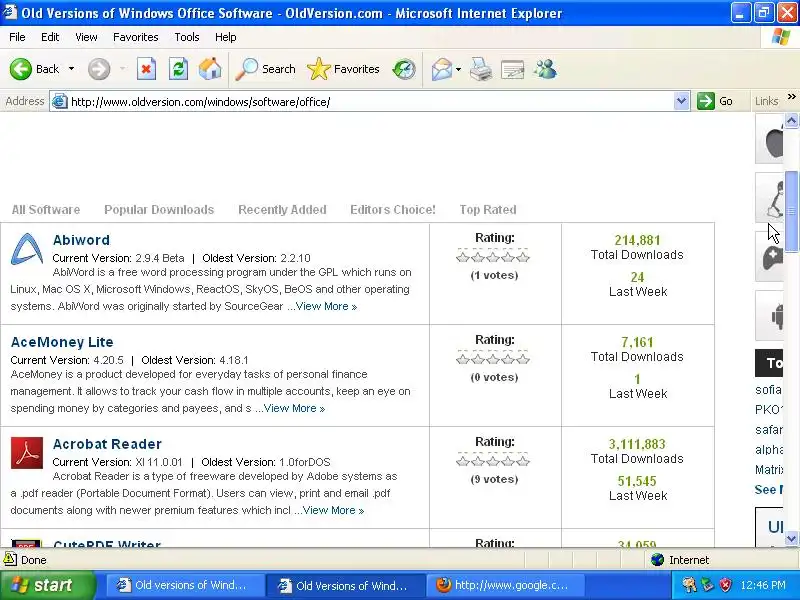The height and width of the screenshot is (600, 800).
Task: Click the keys tray icon
Action: click(x=689, y=585)
